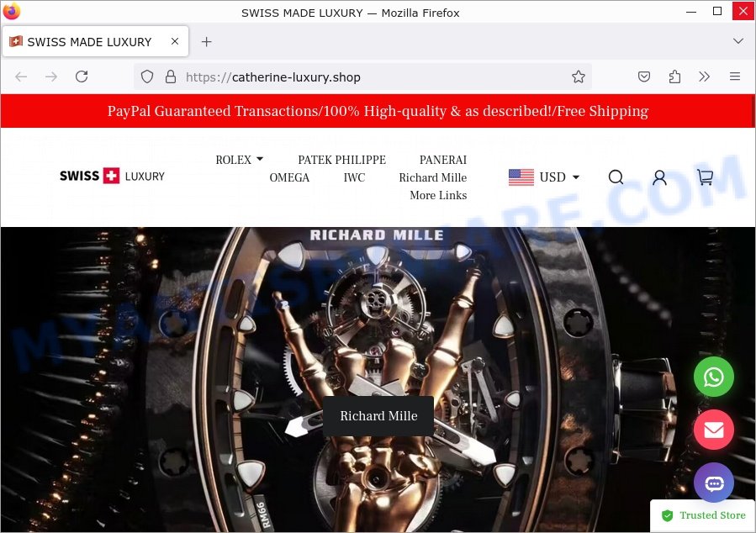Open the site search magnifier icon

point(616,177)
